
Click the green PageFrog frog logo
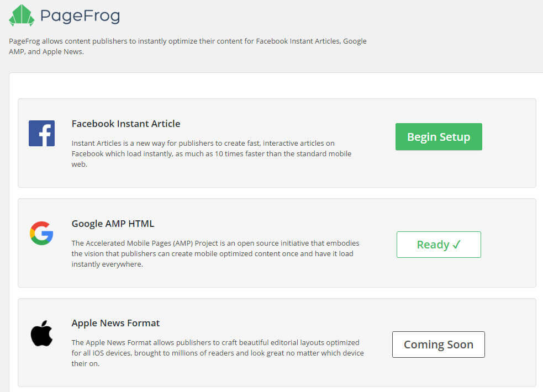22,15
